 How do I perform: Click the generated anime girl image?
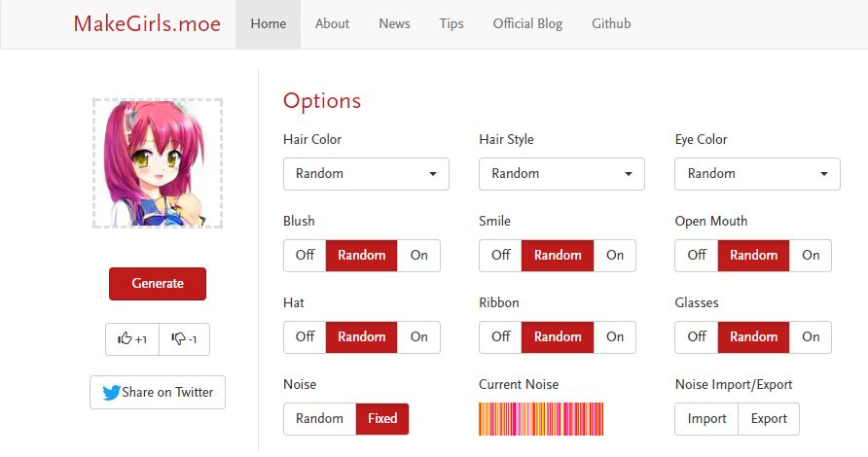[158, 163]
